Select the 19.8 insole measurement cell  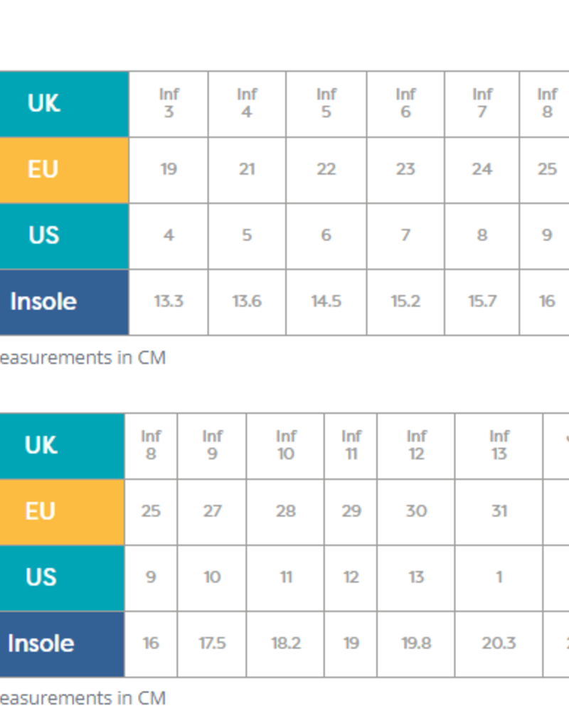416,643
